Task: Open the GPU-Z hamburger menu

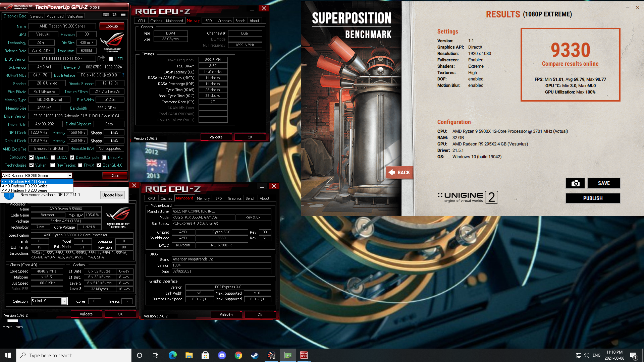Action: tap(123, 15)
